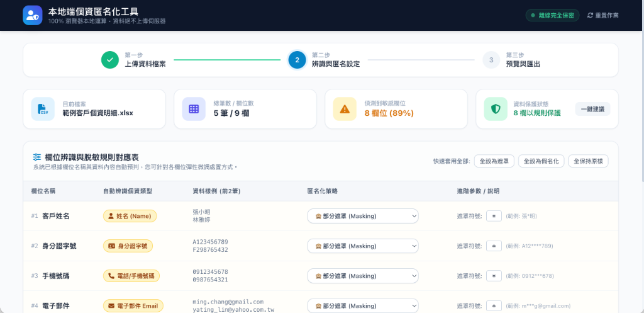
Task: Click the 欄位名稱 column header
Action: point(43,191)
